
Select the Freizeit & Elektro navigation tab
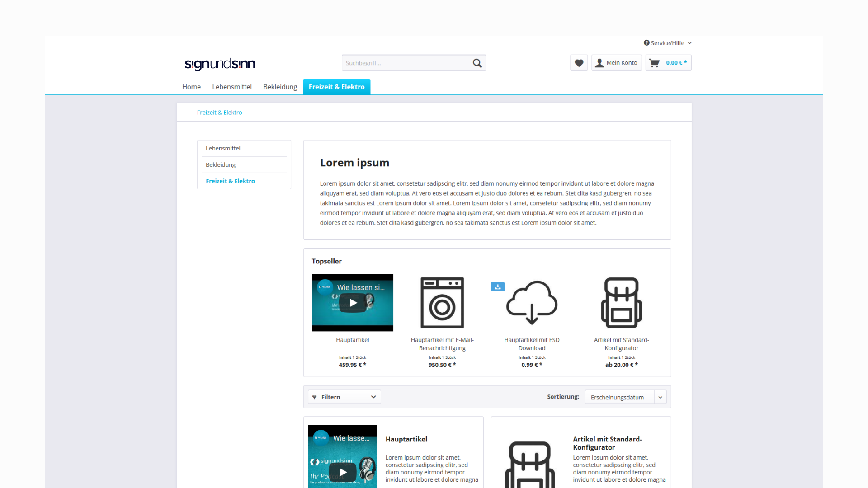(337, 87)
